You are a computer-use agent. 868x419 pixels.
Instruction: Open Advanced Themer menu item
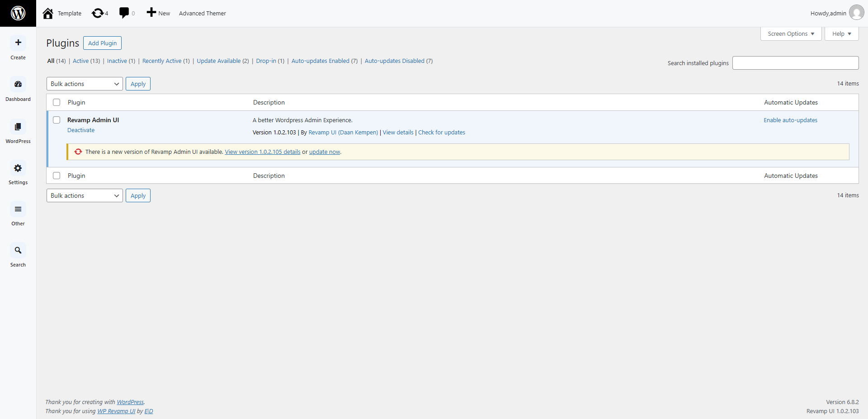point(202,13)
